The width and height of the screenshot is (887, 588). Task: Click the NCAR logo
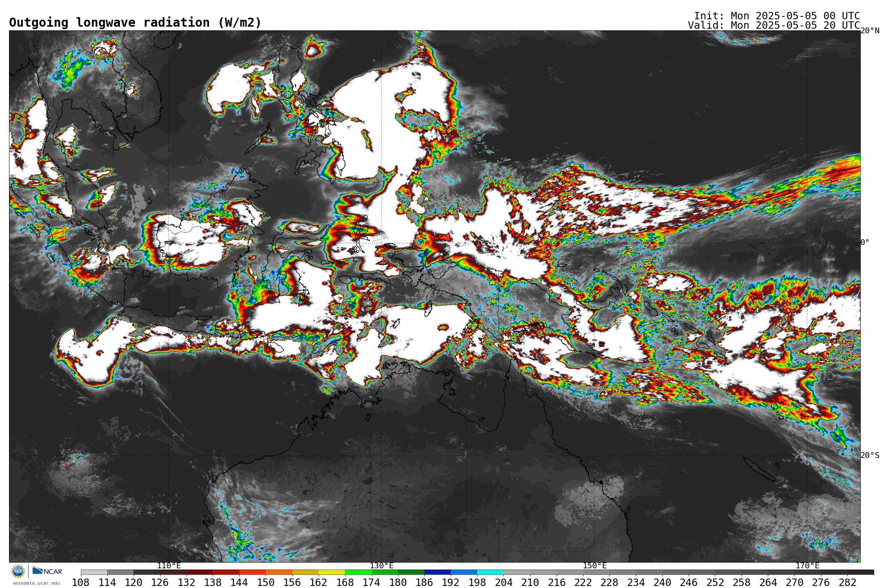(47, 571)
